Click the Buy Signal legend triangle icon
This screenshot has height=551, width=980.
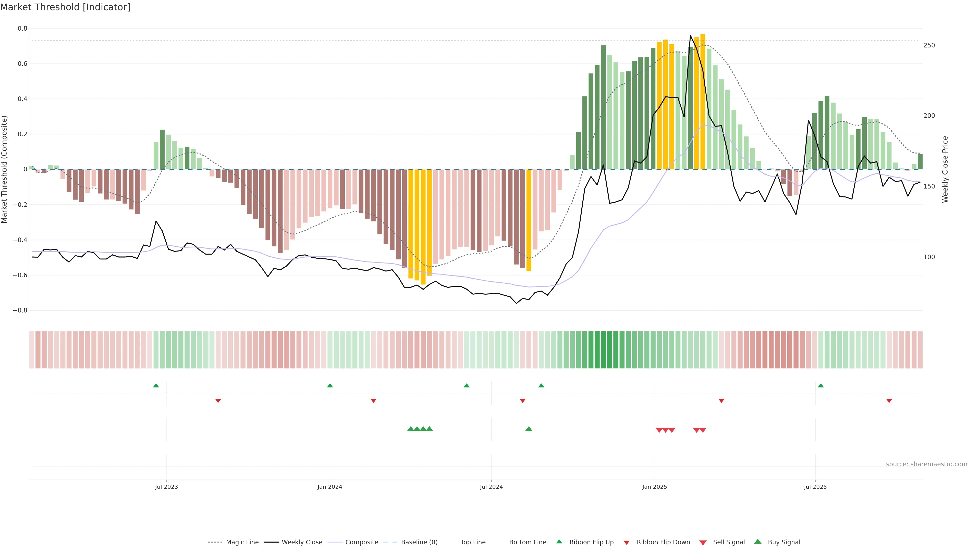[757, 542]
